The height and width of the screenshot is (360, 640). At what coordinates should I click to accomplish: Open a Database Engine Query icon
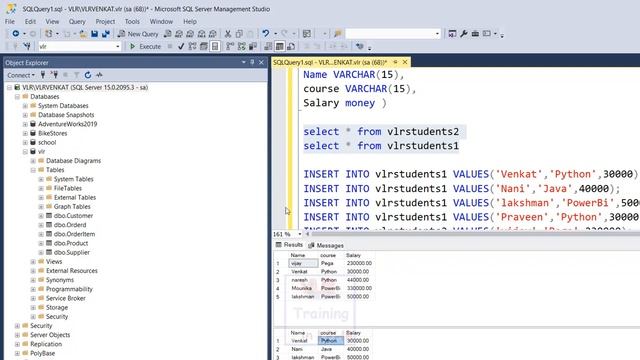point(168,34)
